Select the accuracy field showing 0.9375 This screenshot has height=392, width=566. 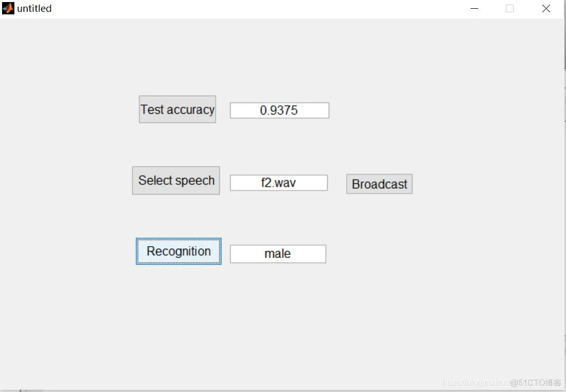tap(279, 110)
